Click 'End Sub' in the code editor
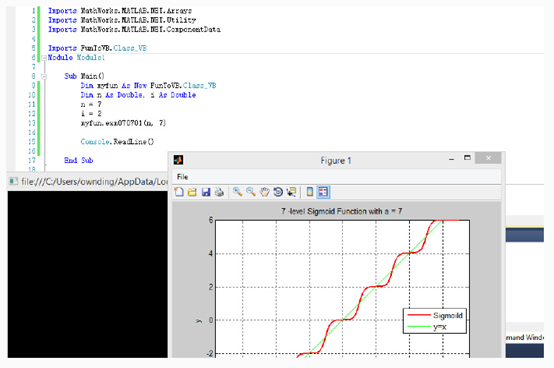 click(x=78, y=160)
